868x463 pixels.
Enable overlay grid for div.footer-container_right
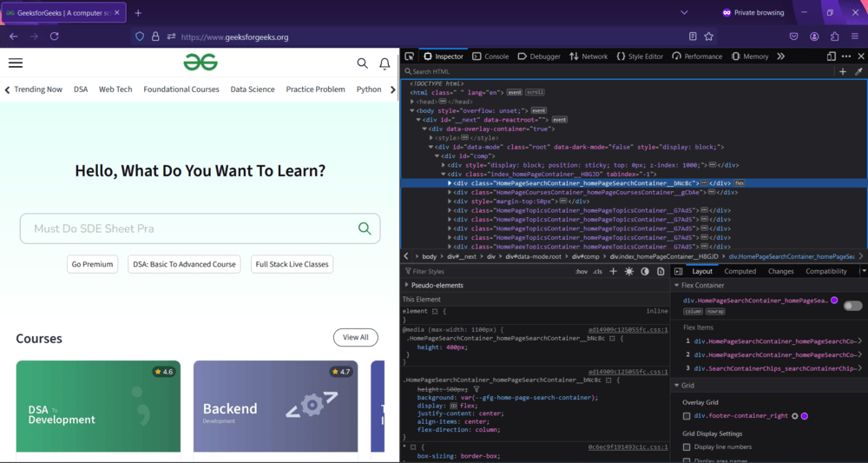(687, 416)
